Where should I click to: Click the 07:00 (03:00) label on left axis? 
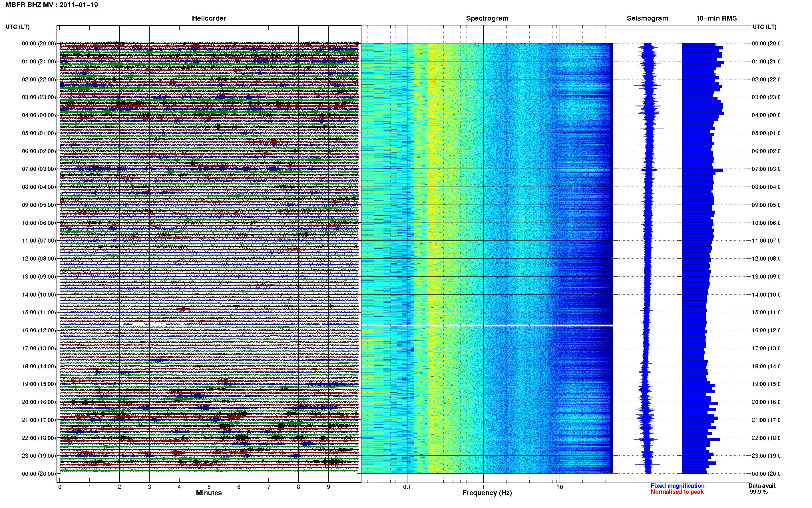coord(39,169)
